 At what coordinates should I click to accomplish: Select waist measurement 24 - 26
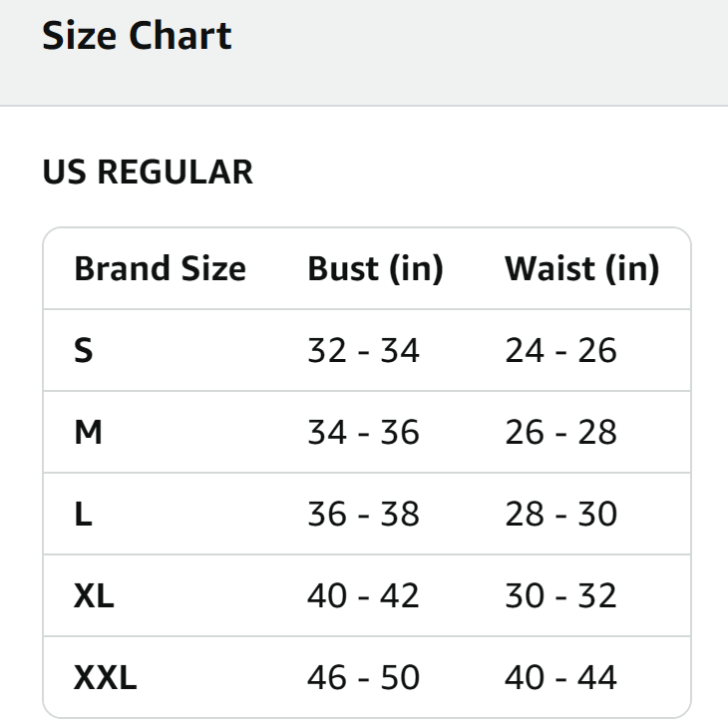coord(560,351)
